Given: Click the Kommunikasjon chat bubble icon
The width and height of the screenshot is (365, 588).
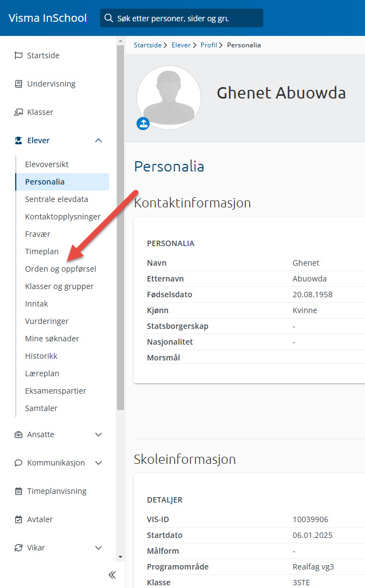Looking at the screenshot, I should [x=18, y=463].
